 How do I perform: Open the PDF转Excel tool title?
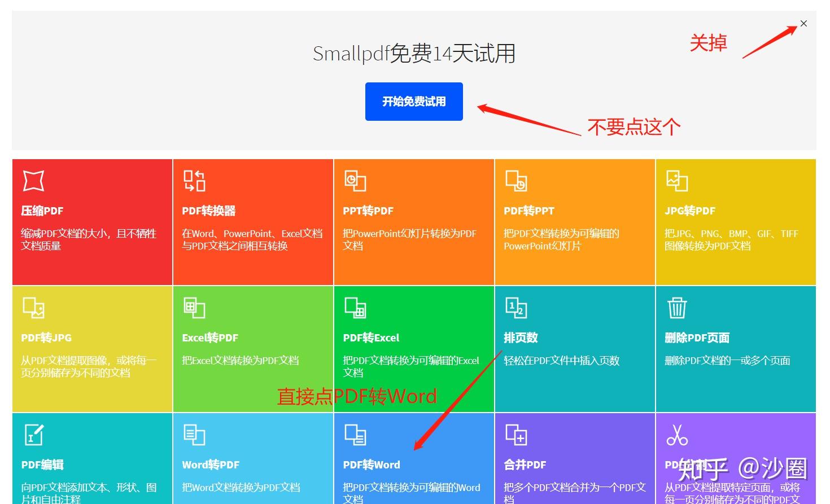[x=371, y=338]
